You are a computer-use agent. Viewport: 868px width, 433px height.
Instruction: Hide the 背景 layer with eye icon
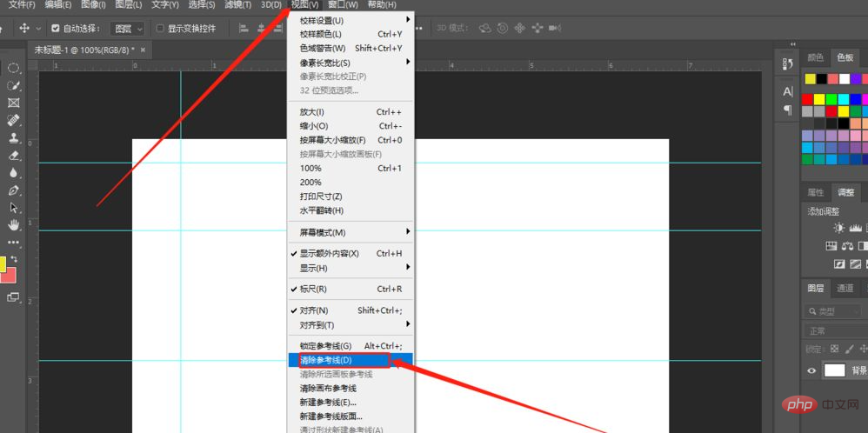click(811, 371)
